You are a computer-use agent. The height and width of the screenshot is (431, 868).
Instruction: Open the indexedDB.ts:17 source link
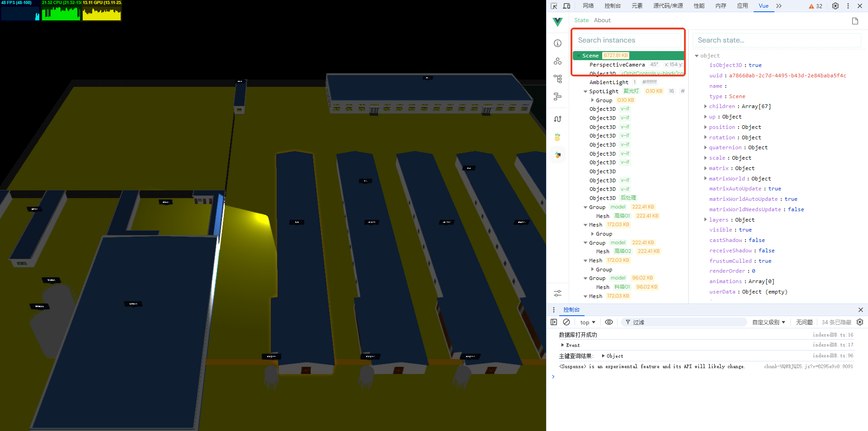(x=833, y=345)
